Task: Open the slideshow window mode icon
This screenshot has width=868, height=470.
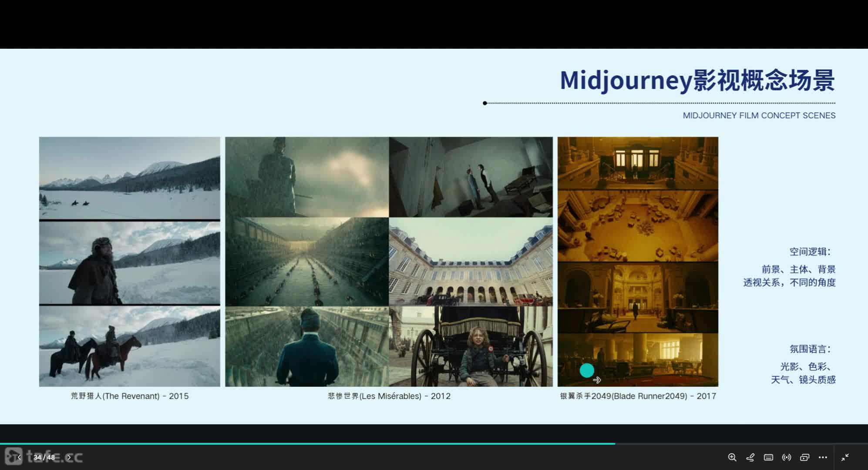Action: pyautogui.click(x=804, y=457)
